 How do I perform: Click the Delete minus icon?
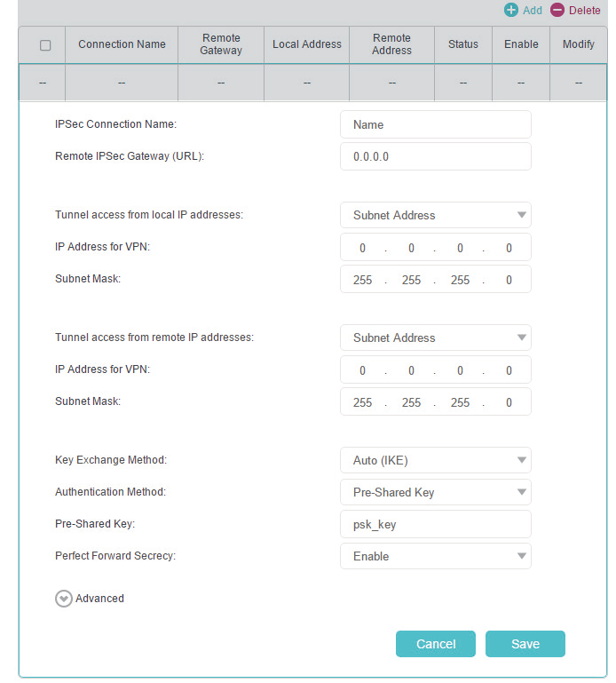(x=557, y=11)
